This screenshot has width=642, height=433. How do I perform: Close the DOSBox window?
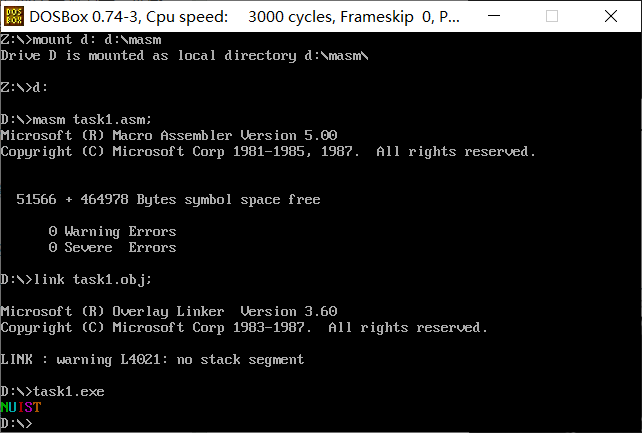[610, 16]
